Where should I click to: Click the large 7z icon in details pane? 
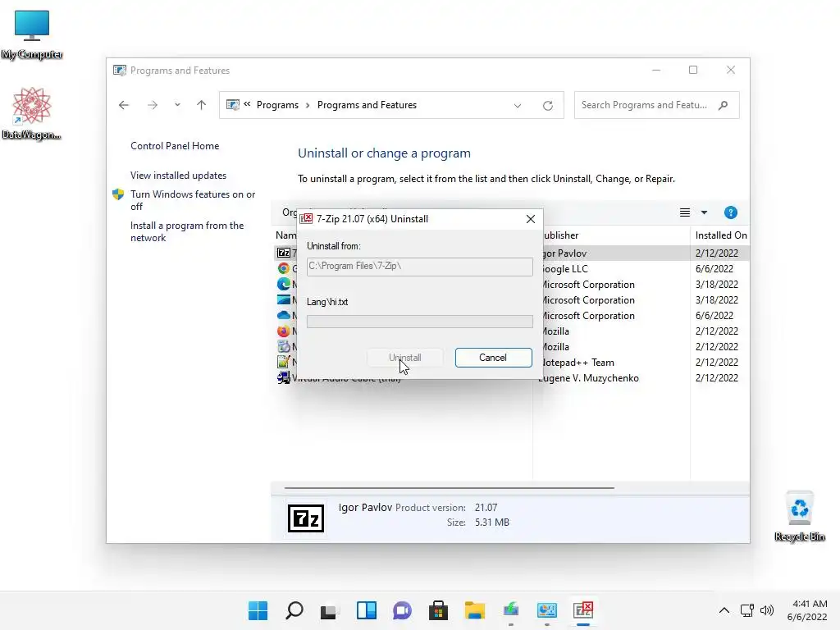[306, 518]
